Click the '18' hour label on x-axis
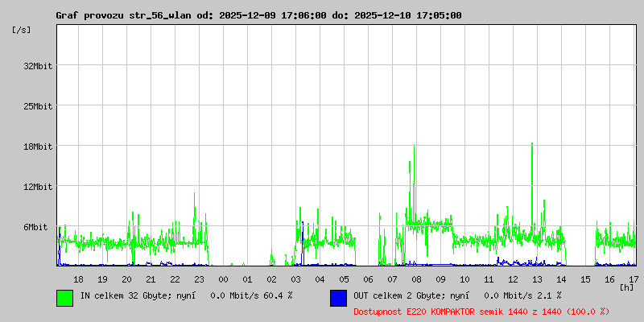Image resolution: width=644 pixels, height=322 pixels. [78, 279]
